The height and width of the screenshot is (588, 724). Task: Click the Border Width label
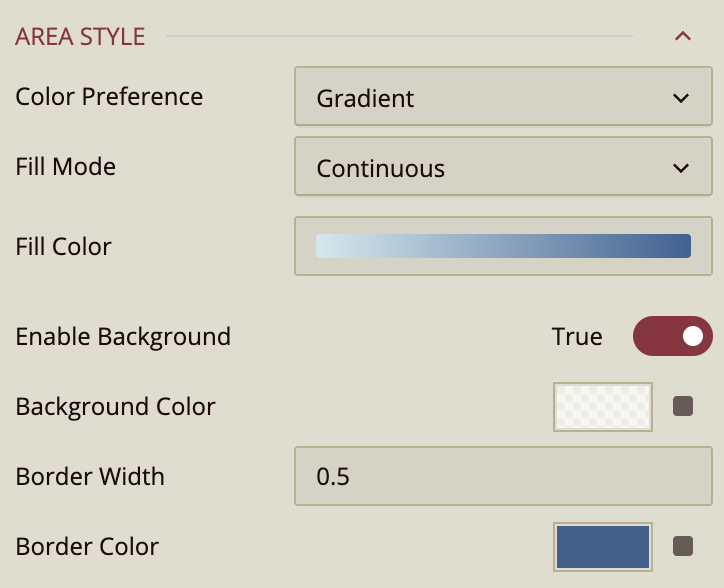tap(90, 477)
